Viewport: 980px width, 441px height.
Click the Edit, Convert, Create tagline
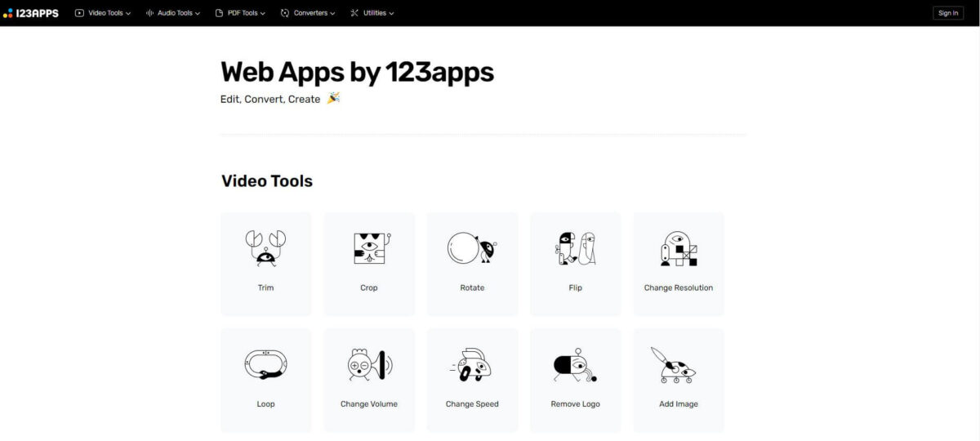tap(270, 99)
